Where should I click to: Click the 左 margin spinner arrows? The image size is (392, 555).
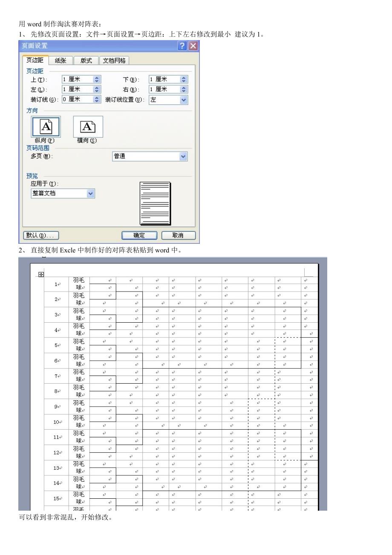click(x=97, y=90)
